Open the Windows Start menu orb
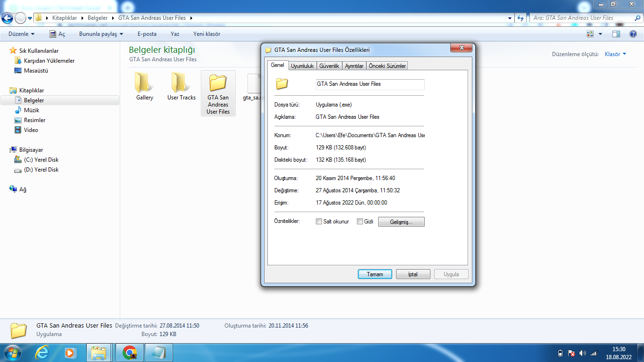Screen dimensions: 644x362 pyautogui.click(x=13, y=353)
